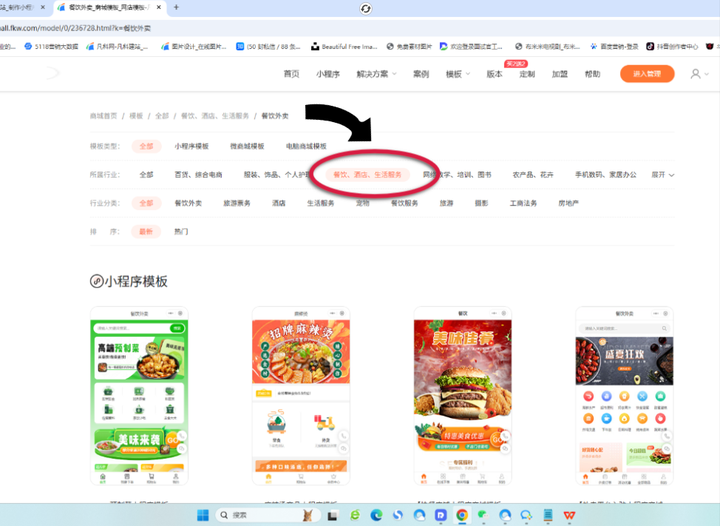Open a new browser tab
This screenshot has height=526, width=720.
[176, 7]
